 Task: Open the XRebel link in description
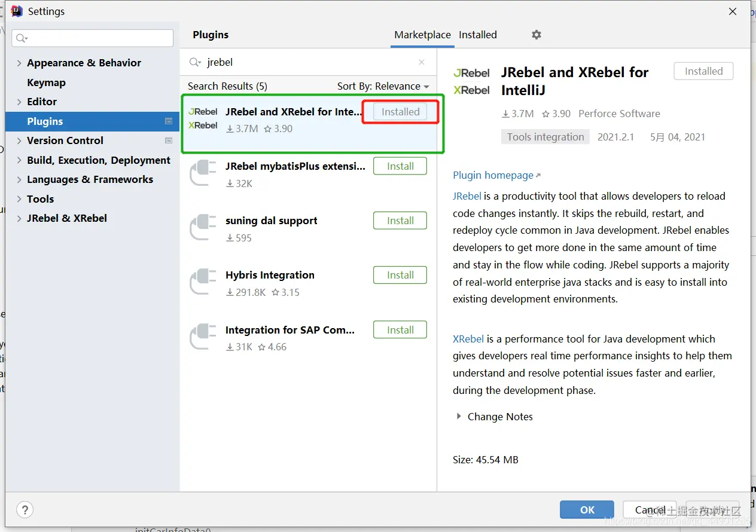468,339
